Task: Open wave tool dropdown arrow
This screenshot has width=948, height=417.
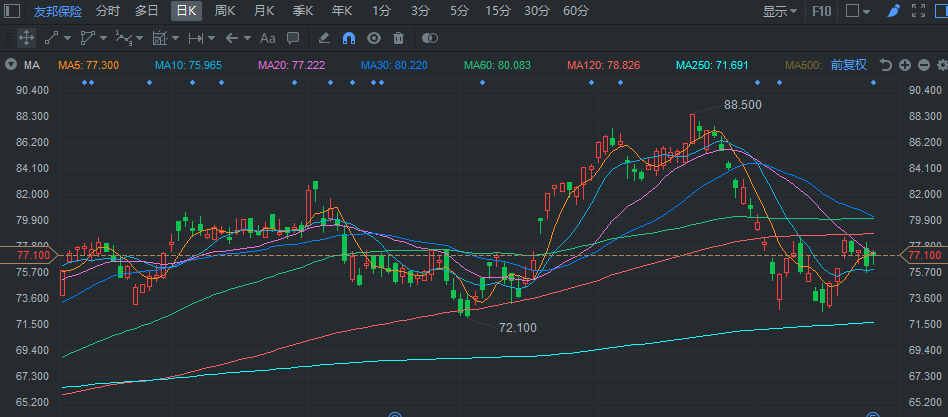Action: (140, 38)
